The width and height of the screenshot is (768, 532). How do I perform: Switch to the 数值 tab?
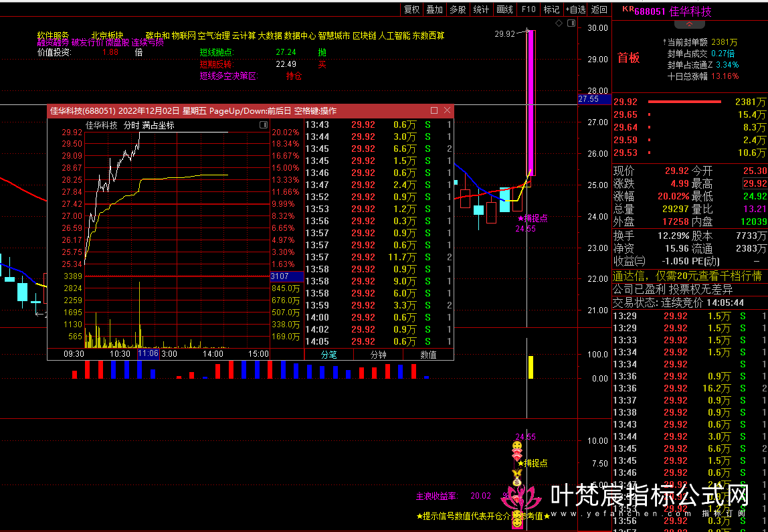428,354
